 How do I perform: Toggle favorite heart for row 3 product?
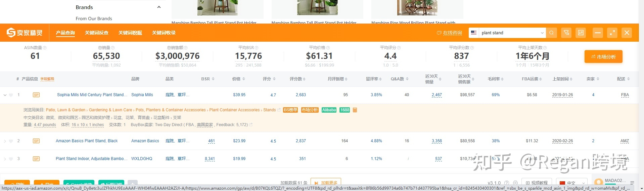pos(11,159)
